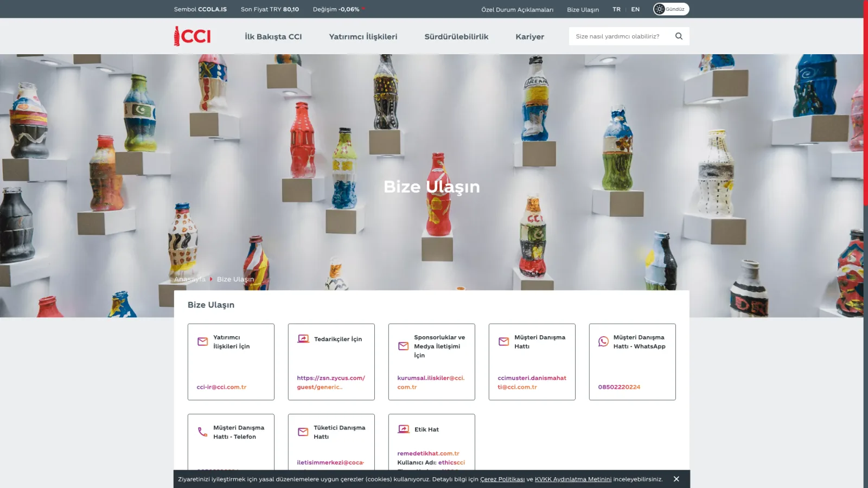Switch language to TR
868x488 pixels.
pos(616,9)
